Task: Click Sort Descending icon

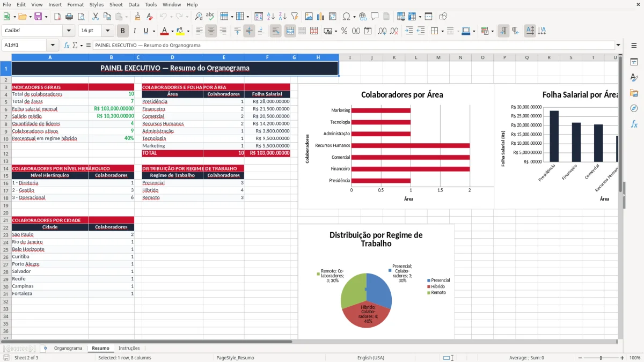Action: 283,17
